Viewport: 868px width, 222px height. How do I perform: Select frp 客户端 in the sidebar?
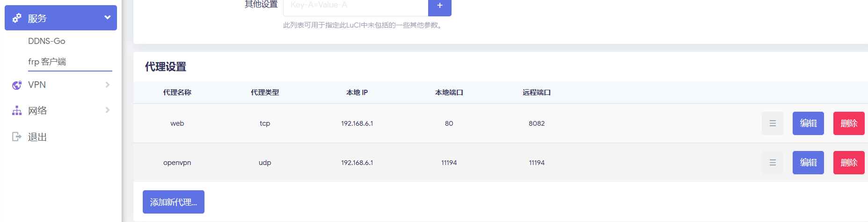pyautogui.click(x=47, y=62)
